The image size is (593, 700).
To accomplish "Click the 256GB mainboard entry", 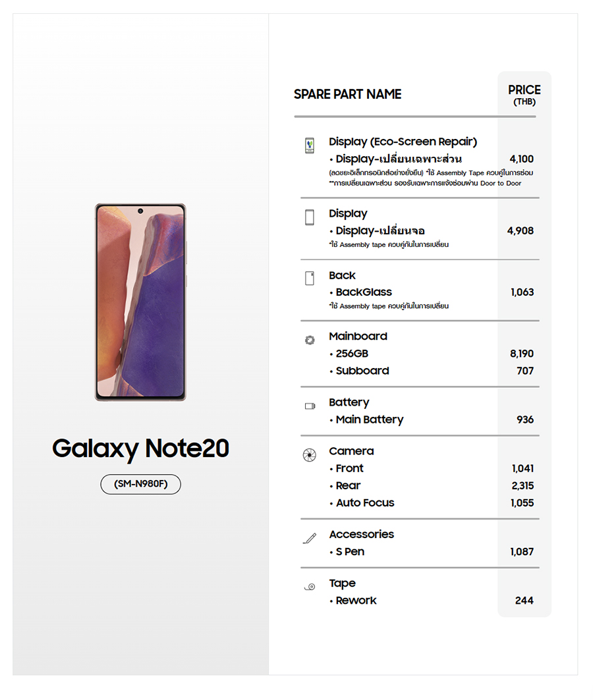I will (352, 354).
